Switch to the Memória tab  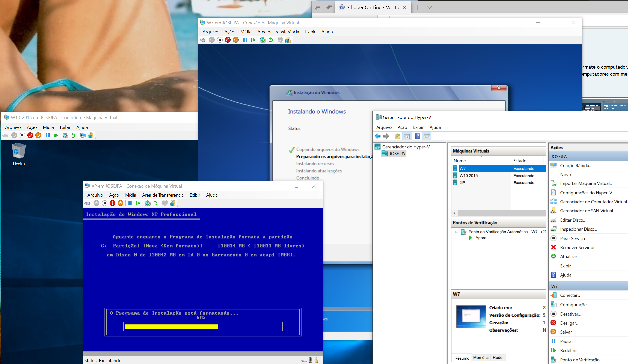[481, 358]
